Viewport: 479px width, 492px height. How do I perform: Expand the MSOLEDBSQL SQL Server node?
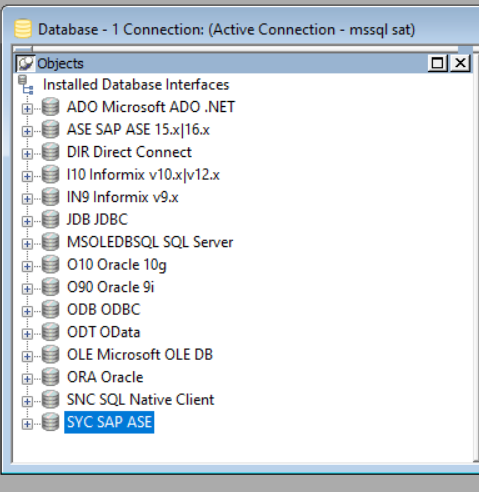27,244
